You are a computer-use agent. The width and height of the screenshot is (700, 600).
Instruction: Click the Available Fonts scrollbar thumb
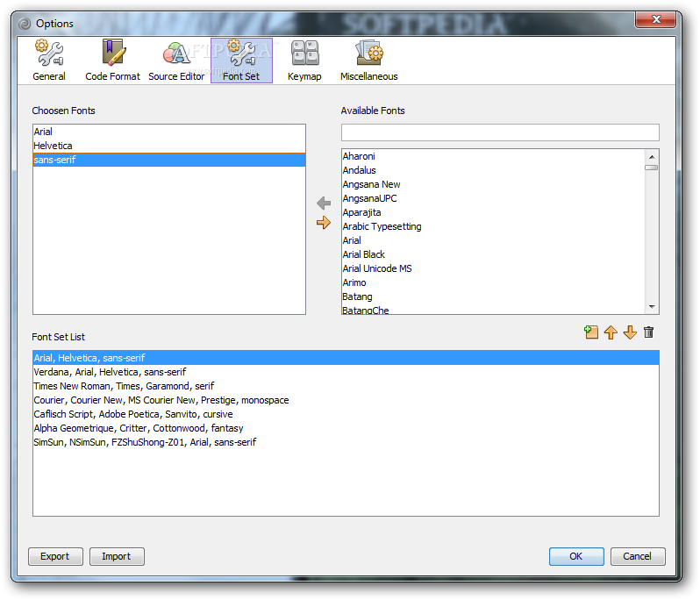tap(652, 168)
